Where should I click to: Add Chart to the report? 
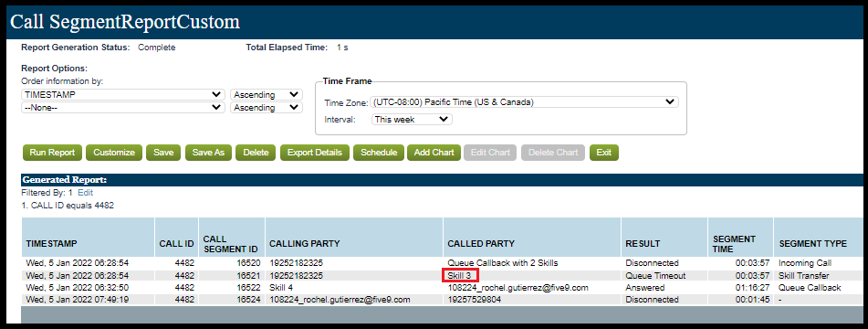pos(434,153)
